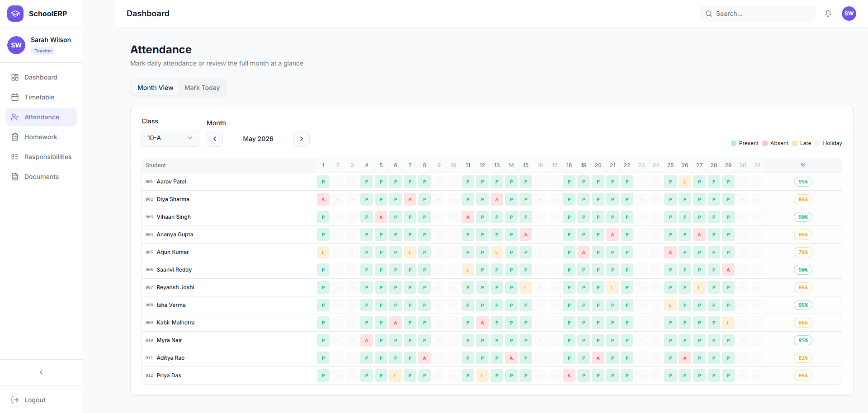Open the Dashboard sidebar item
Viewport: 868px width, 413px height.
point(41,77)
